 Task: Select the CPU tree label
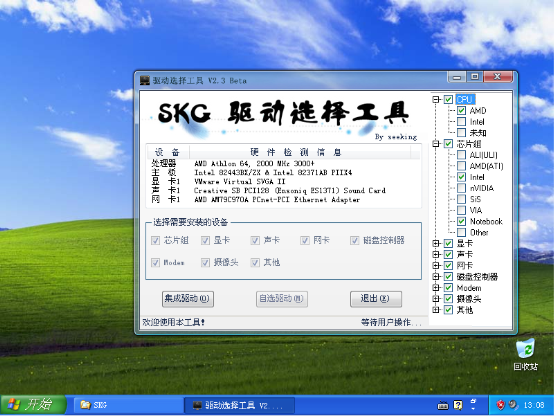(464, 99)
